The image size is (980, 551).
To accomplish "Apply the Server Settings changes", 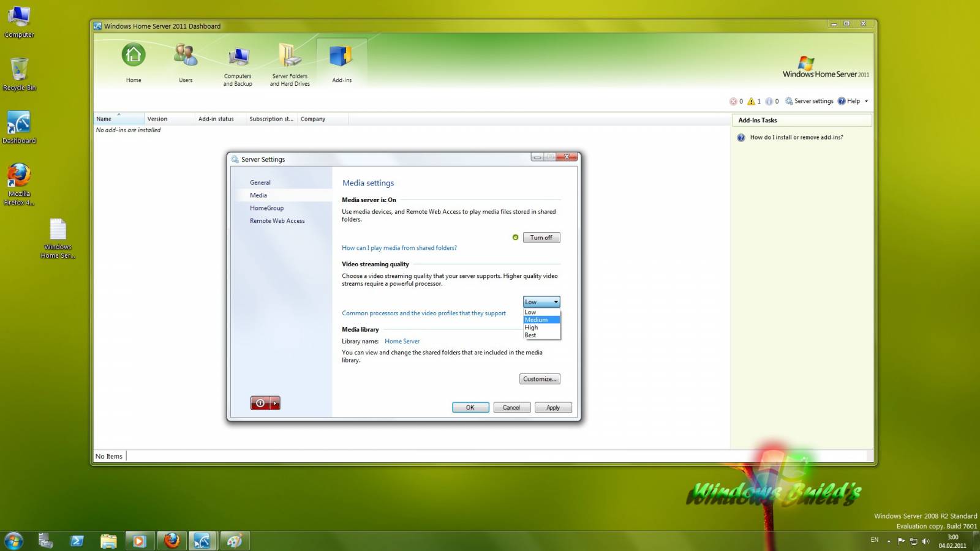I will pyautogui.click(x=553, y=408).
